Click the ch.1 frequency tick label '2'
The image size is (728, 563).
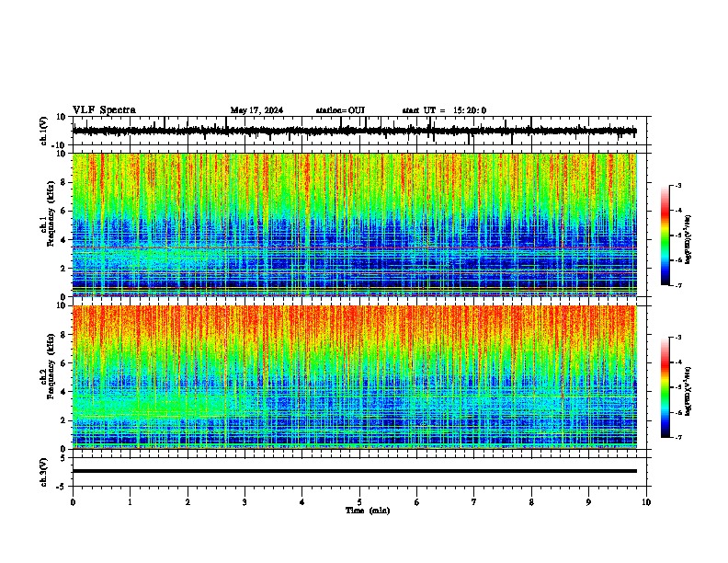tap(63, 269)
